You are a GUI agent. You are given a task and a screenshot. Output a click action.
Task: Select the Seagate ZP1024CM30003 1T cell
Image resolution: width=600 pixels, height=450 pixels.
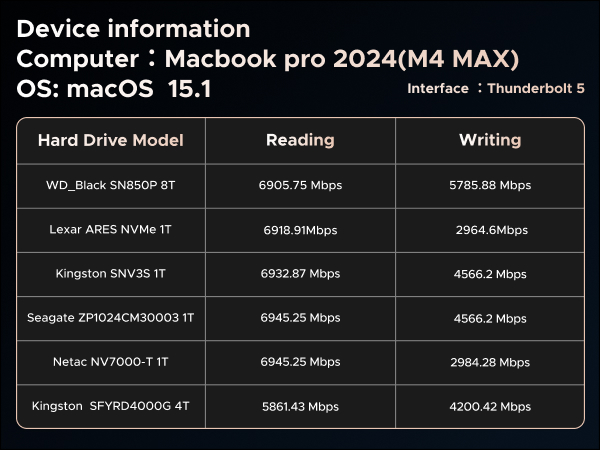[111, 318]
